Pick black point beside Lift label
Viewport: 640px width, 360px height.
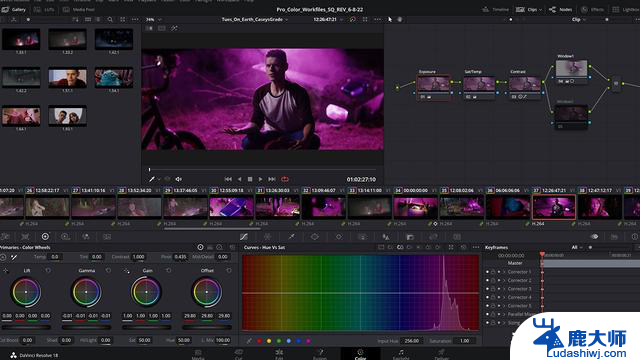coord(6,271)
